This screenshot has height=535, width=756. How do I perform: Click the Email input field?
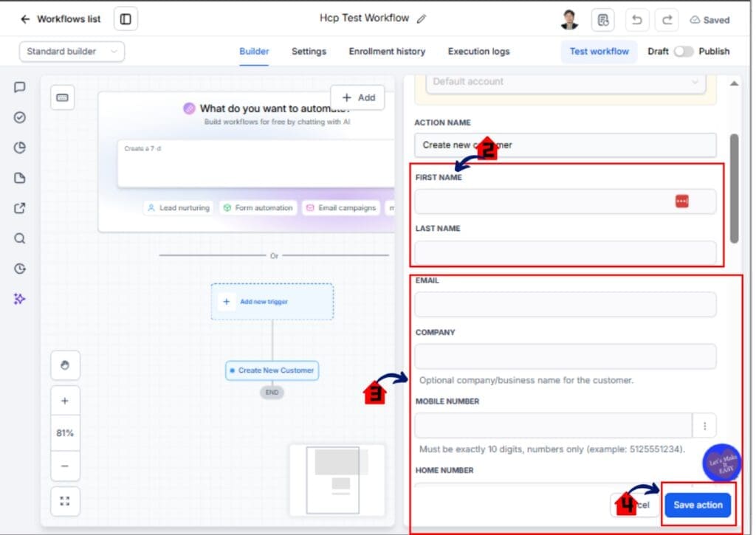pyautogui.click(x=565, y=305)
